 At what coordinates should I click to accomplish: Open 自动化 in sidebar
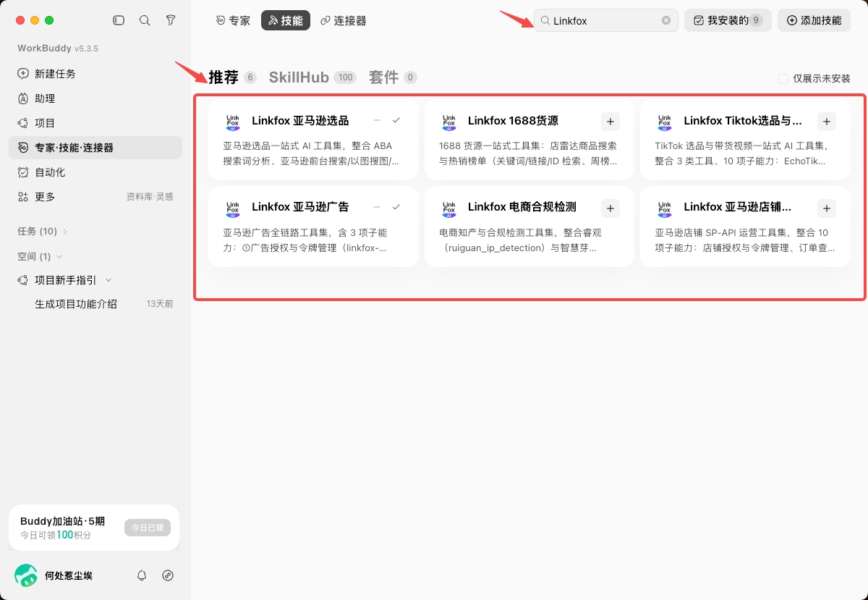pos(95,172)
